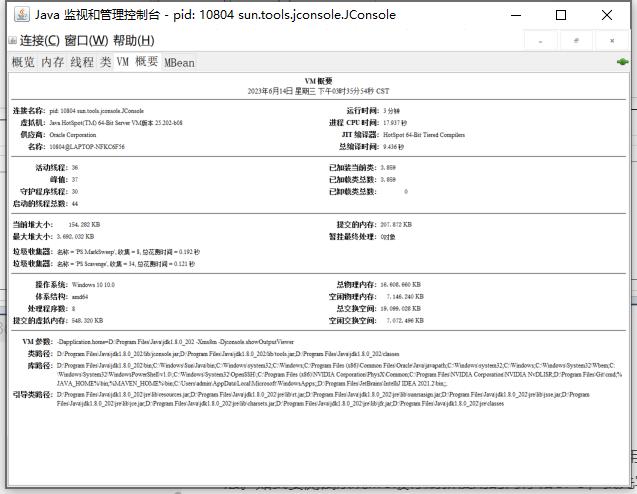637x494 pixels.
Task: Click the 'VM 概要' heading text
Action: (318, 81)
